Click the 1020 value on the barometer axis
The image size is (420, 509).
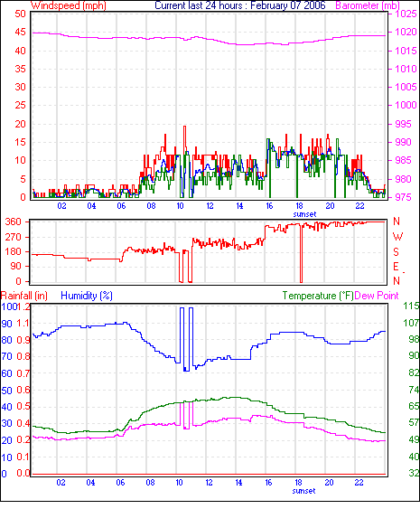coord(406,32)
